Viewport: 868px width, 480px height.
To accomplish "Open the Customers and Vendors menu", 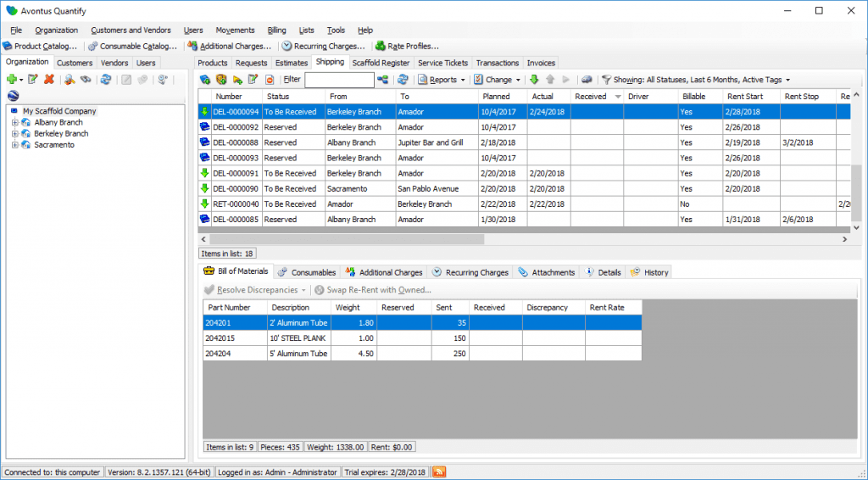I will point(131,31).
